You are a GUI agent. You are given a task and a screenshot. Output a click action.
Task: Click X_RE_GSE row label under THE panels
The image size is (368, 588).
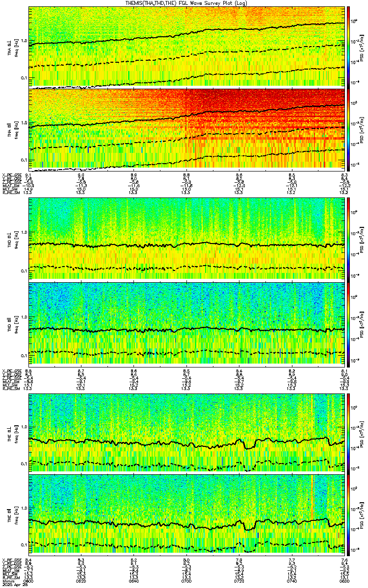pyautogui.click(x=11, y=561)
